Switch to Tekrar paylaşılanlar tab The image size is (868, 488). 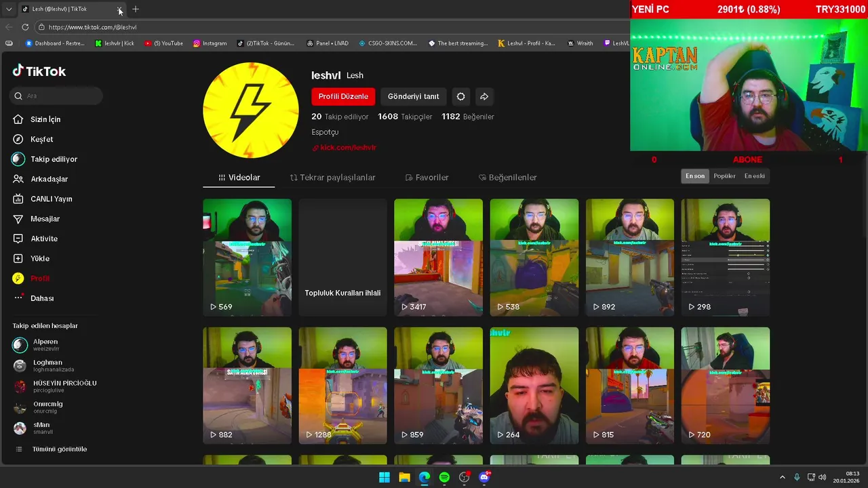pyautogui.click(x=332, y=178)
